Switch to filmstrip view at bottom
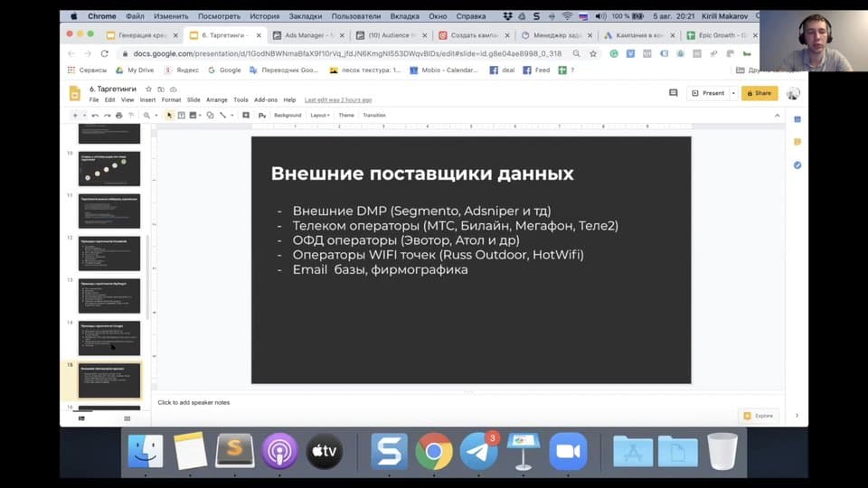Screen dimensions: 868x488 point(82,418)
